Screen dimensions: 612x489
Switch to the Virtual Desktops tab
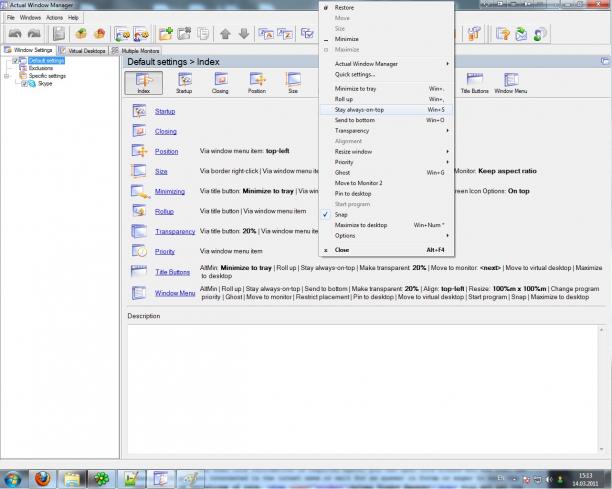pos(82,50)
